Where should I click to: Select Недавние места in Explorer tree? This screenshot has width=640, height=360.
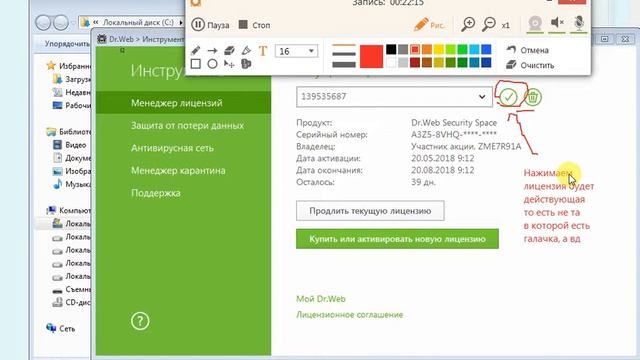click(x=72, y=92)
